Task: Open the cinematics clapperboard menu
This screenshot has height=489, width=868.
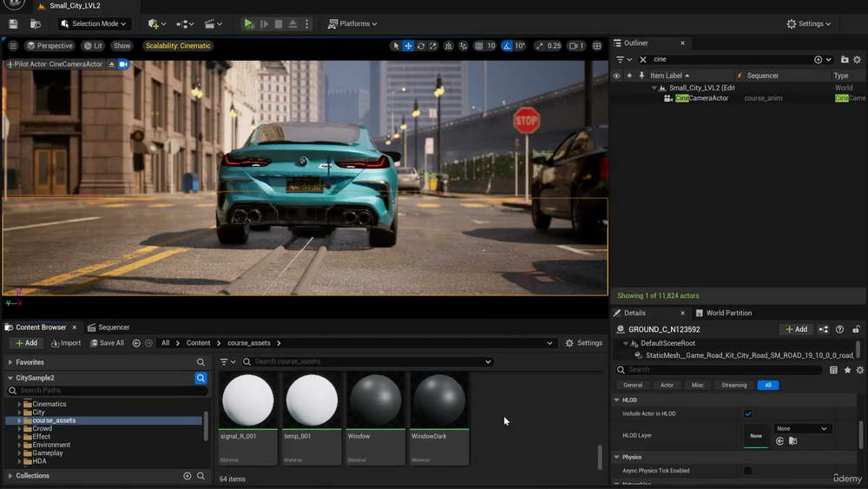Action: point(213,23)
